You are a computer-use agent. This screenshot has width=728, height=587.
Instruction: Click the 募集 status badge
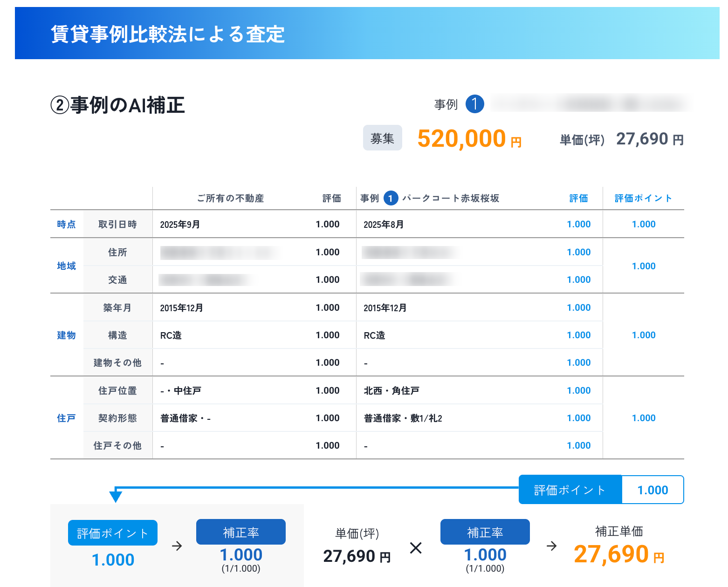(x=382, y=138)
